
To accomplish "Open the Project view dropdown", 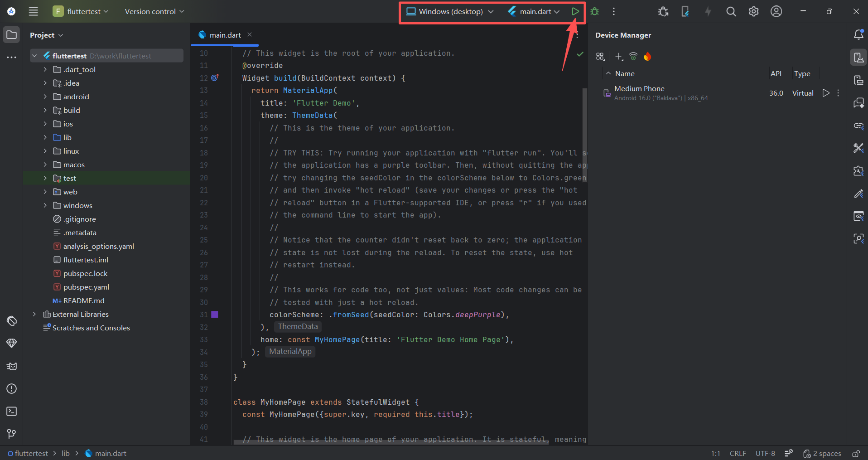I will coord(47,35).
